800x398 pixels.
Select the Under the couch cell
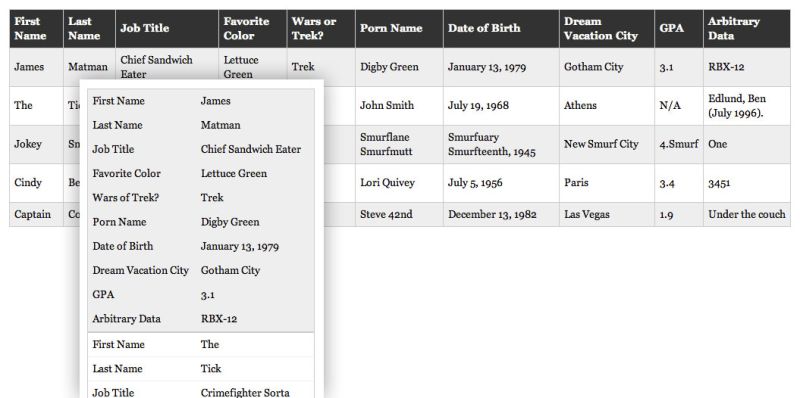747,214
